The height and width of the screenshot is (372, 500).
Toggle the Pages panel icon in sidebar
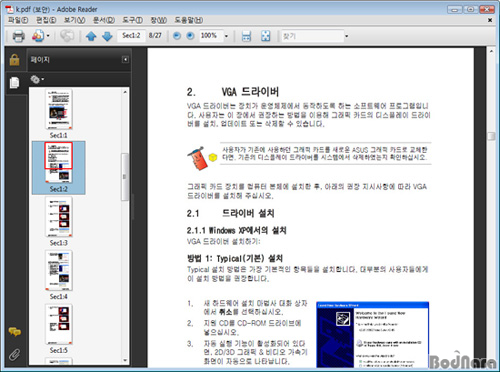pyautogui.click(x=14, y=83)
